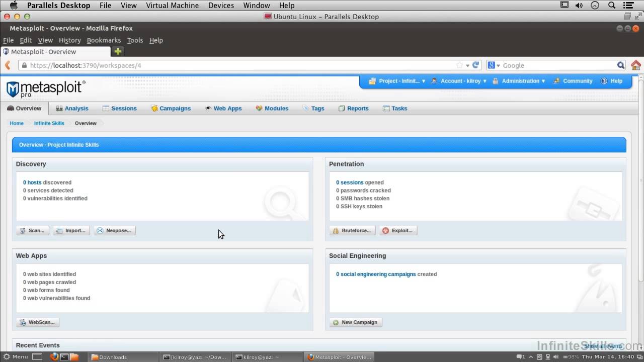Open the file manager launcher in Linux panel

74,357
